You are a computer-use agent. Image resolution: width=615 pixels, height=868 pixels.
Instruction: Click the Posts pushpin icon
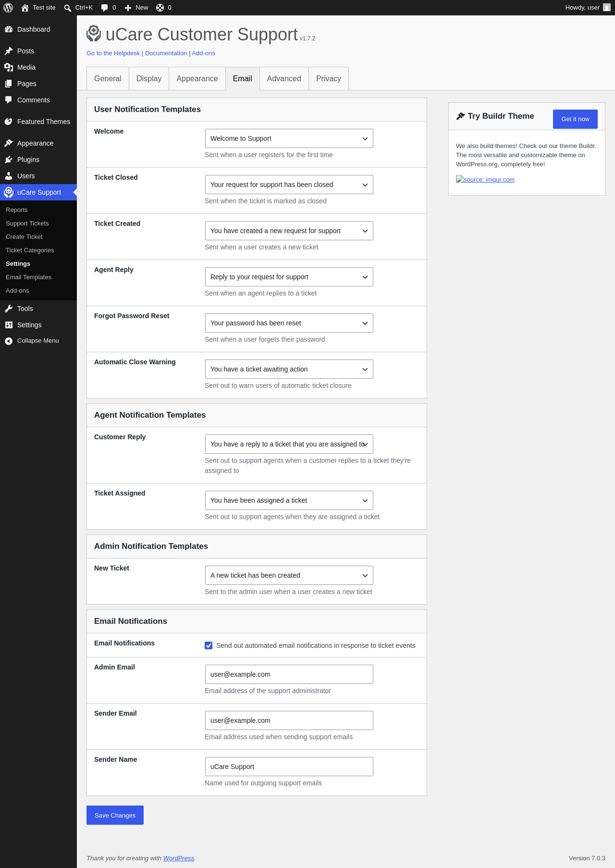tap(9, 51)
